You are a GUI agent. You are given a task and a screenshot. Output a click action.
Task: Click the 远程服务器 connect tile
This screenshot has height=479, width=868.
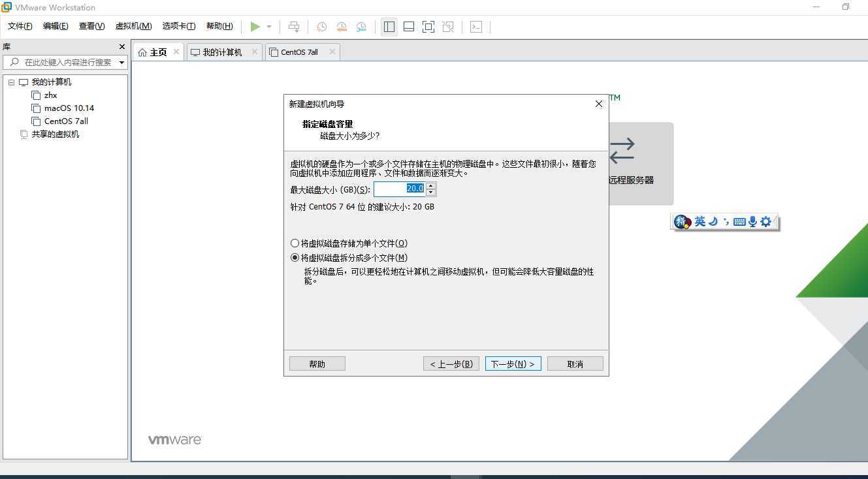(x=640, y=164)
